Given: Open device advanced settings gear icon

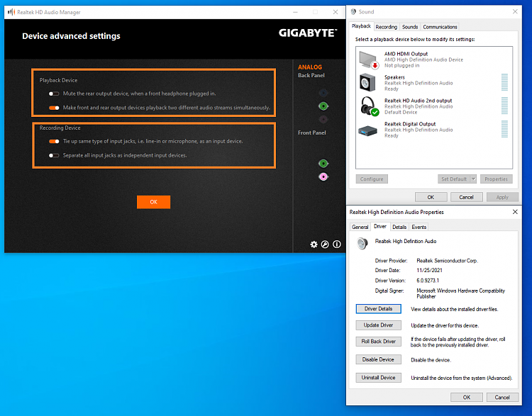Looking at the screenshot, I should [314, 244].
